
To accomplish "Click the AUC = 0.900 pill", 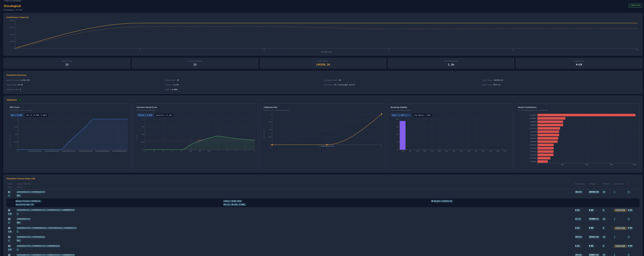I will 16,115.
